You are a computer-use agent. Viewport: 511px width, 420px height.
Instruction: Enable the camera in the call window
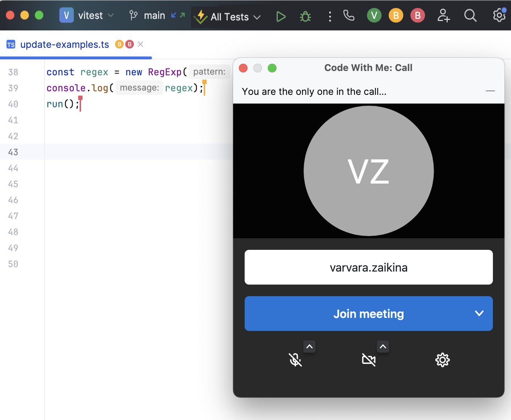[369, 360]
